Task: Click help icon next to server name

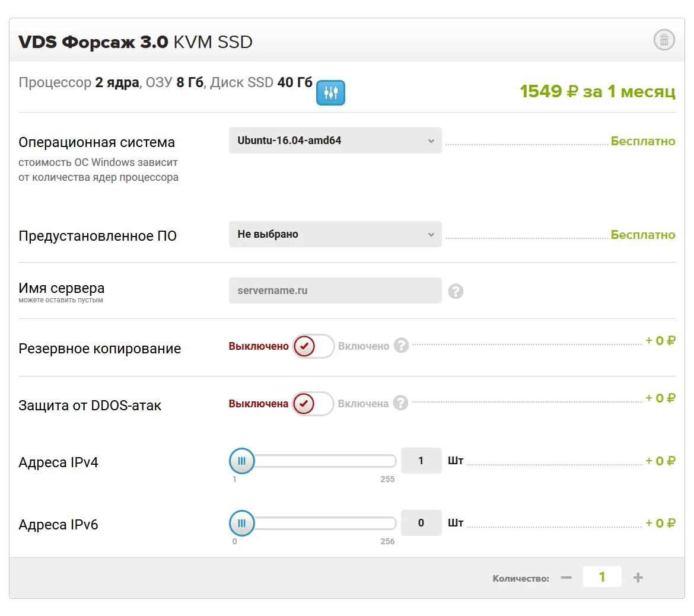Action: tap(456, 291)
